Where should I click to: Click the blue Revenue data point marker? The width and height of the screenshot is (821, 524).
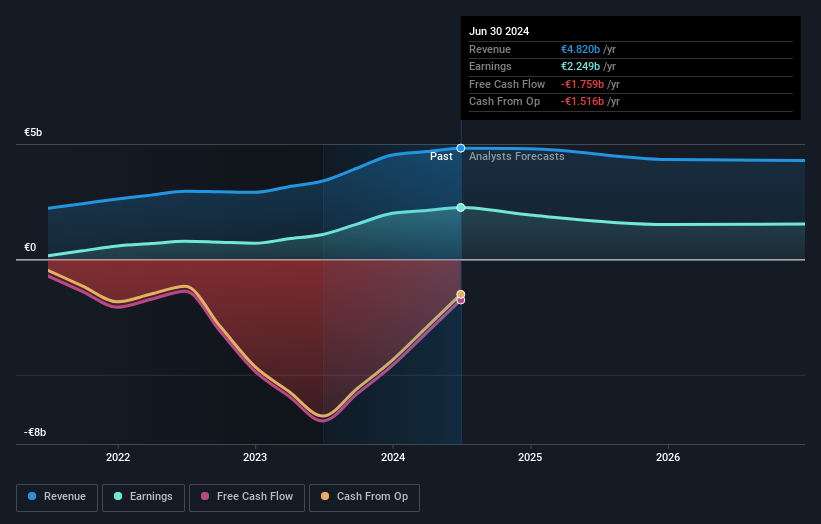tap(461, 148)
